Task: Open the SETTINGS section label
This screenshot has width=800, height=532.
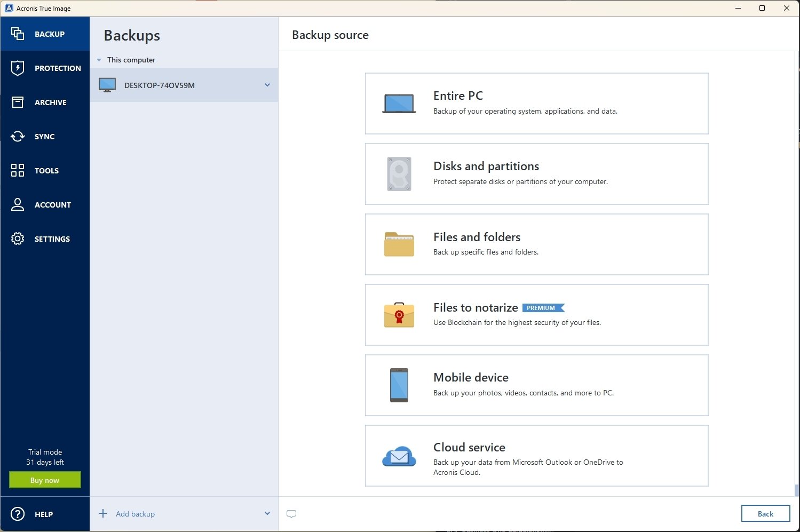Action: pyautogui.click(x=52, y=239)
